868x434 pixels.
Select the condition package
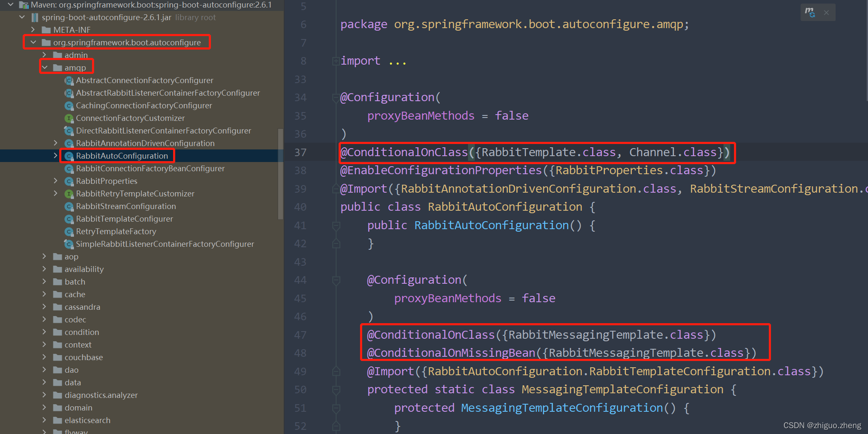(x=82, y=332)
